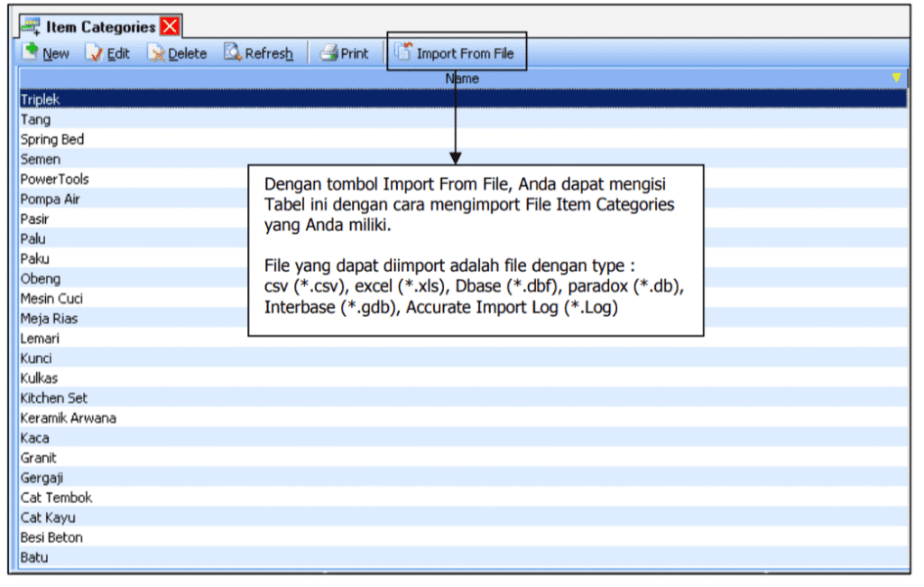Click the New item icon
The image size is (924, 587).
click(x=31, y=52)
